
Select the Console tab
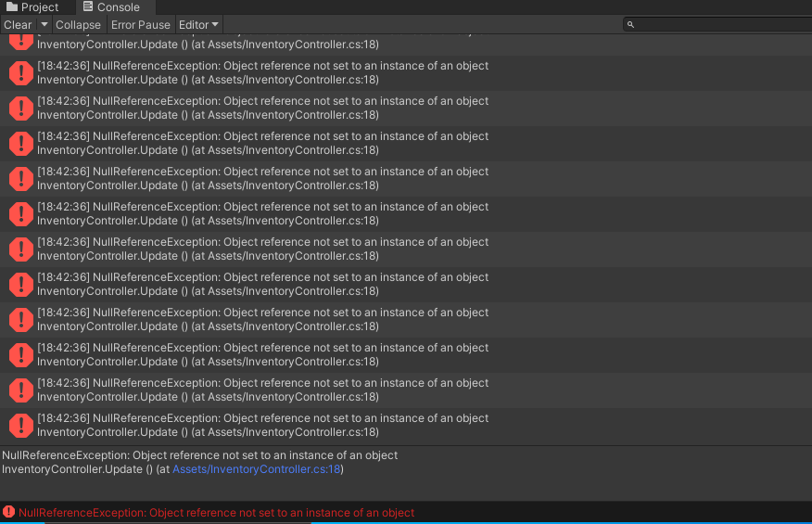[112, 7]
